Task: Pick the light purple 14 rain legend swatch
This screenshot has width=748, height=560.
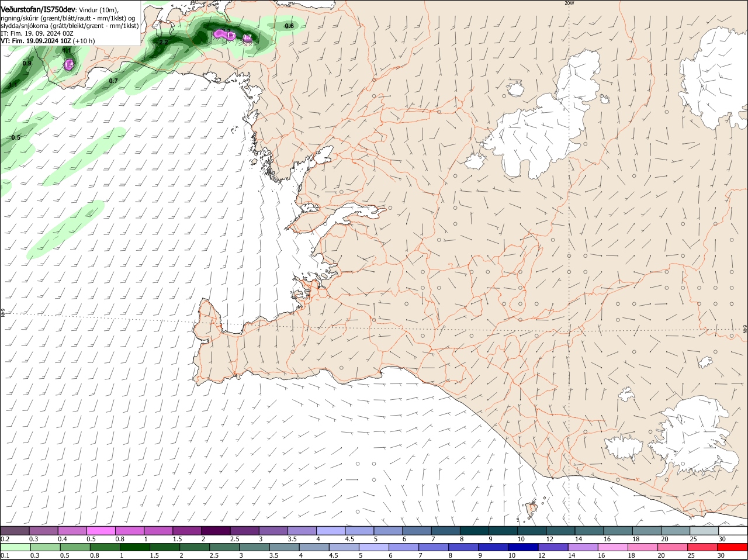Action: coord(583,548)
